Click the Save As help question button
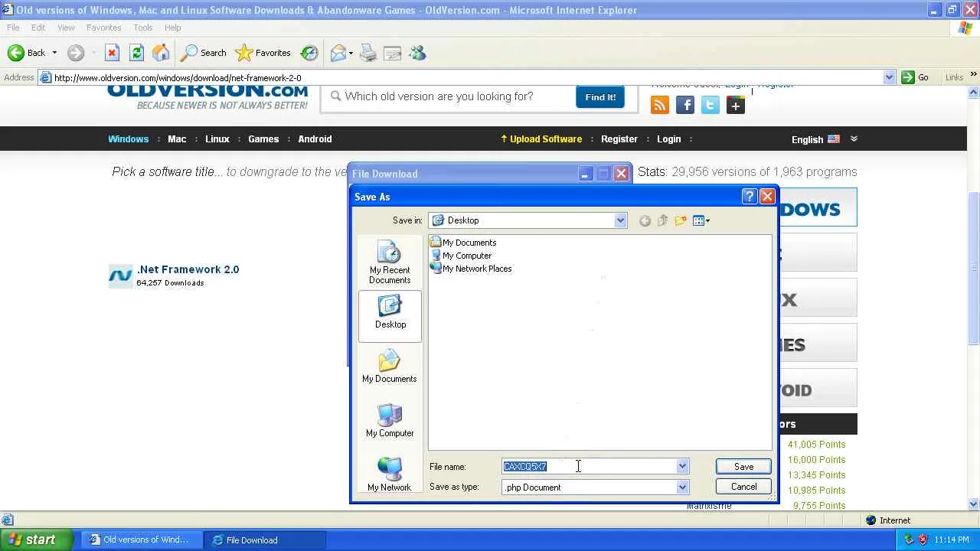The image size is (980, 551). pos(750,197)
